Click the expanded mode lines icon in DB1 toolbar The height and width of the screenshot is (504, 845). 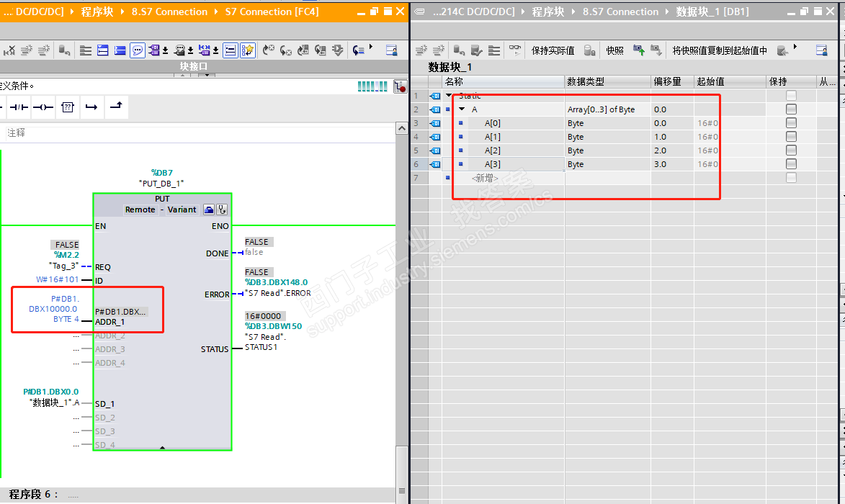tap(494, 50)
